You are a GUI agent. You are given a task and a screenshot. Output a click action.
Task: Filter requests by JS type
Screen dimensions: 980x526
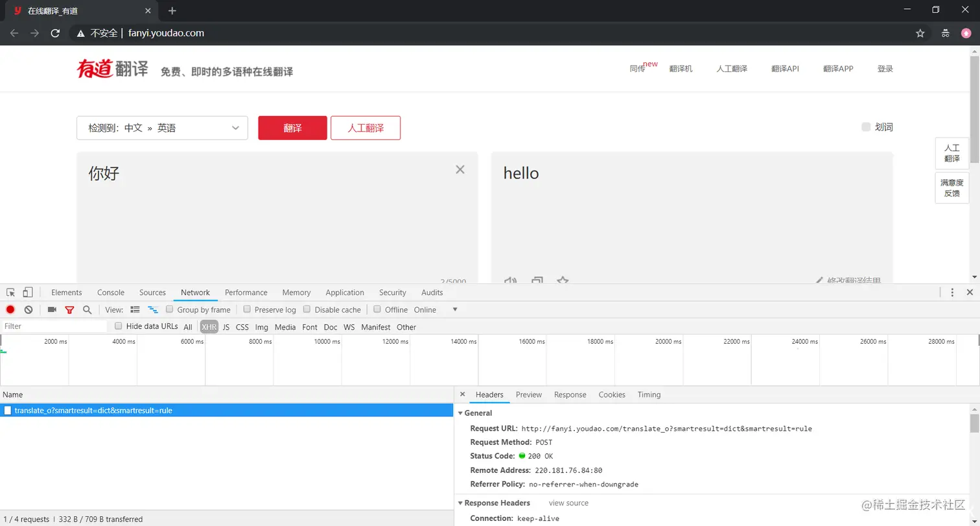(x=226, y=327)
